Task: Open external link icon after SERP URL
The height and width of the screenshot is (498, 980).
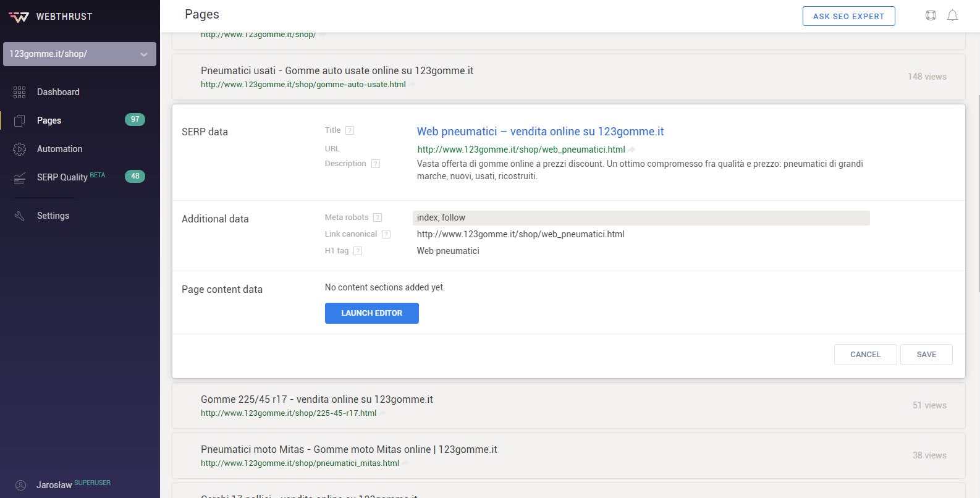Action: (x=632, y=150)
